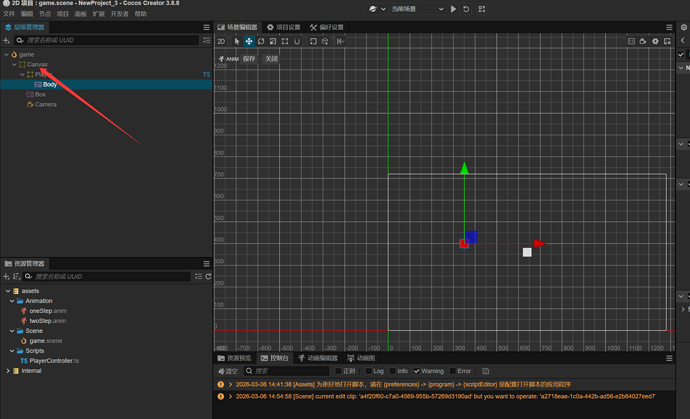Open the hierarchy panel hamburger menu

click(207, 28)
